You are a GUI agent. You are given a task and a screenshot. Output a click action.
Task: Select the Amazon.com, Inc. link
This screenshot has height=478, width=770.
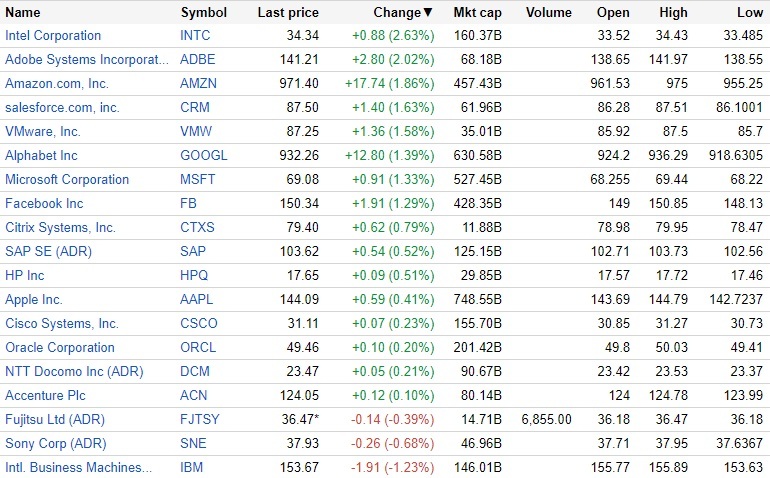(57, 84)
